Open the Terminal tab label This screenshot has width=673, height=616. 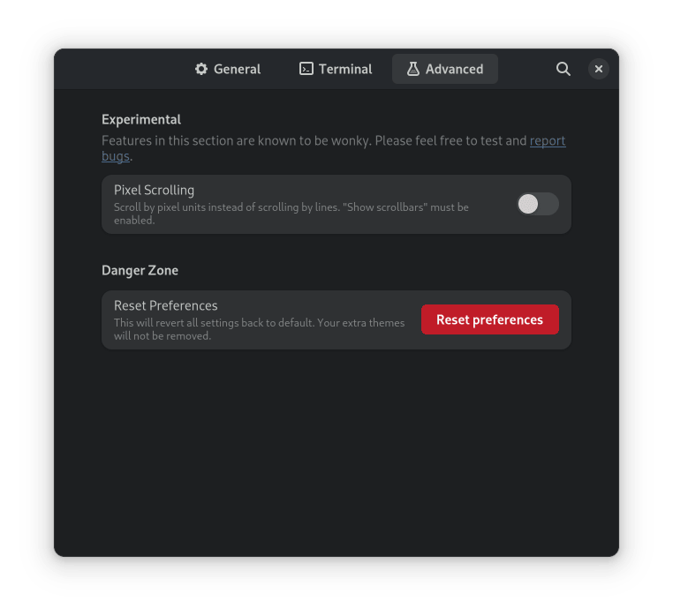pyautogui.click(x=345, y=69)
